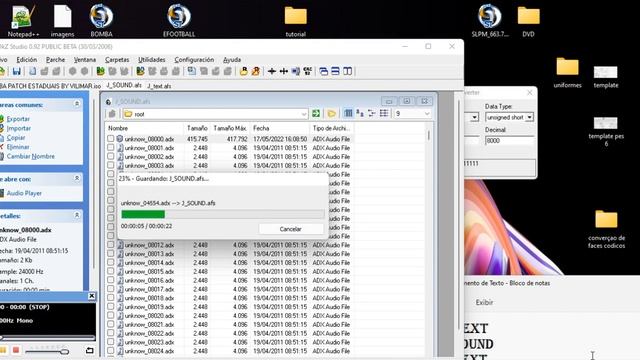Click the yellow character toolbar icon
Viewport: 640px width, 360px height.
[x=244, y=71]
